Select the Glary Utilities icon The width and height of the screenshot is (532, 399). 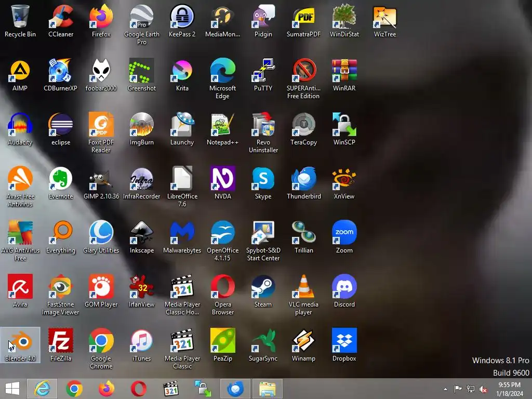(101, 237)
